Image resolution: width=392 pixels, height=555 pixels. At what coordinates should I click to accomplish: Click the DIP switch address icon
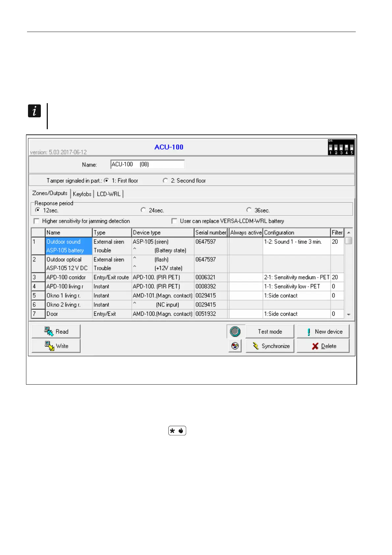click(x=341, y=147)
